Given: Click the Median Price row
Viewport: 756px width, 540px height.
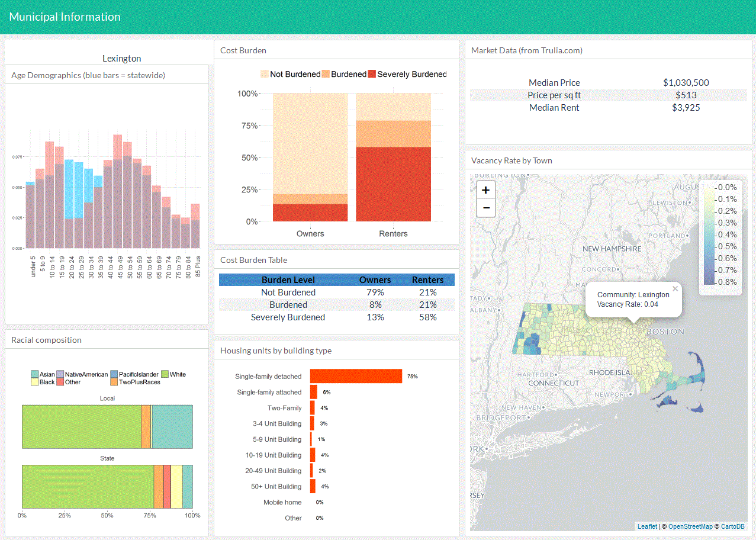Looking at the screenshot, I should click(609, 83).
